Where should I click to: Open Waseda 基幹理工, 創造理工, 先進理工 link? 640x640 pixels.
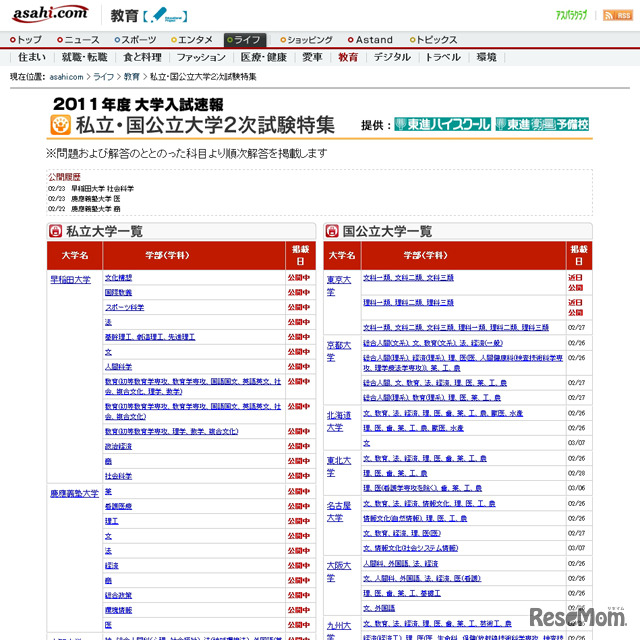(150, 337)
